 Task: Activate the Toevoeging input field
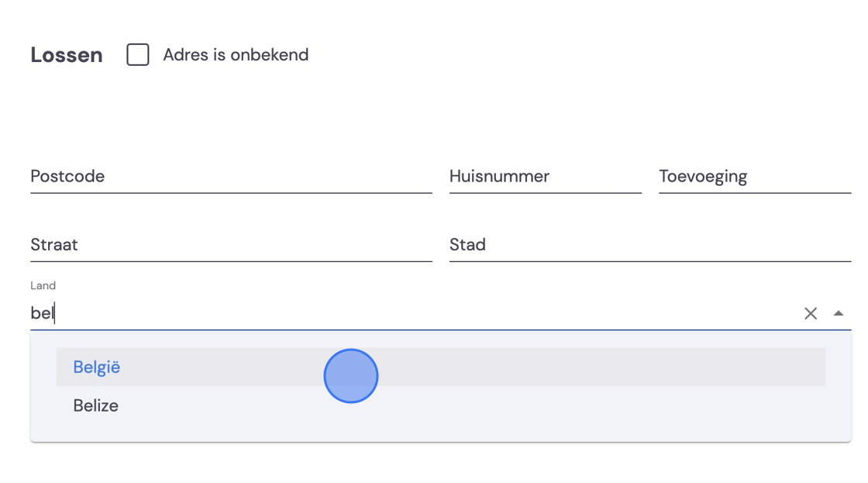pyautogui.click(x=755, y=177)
